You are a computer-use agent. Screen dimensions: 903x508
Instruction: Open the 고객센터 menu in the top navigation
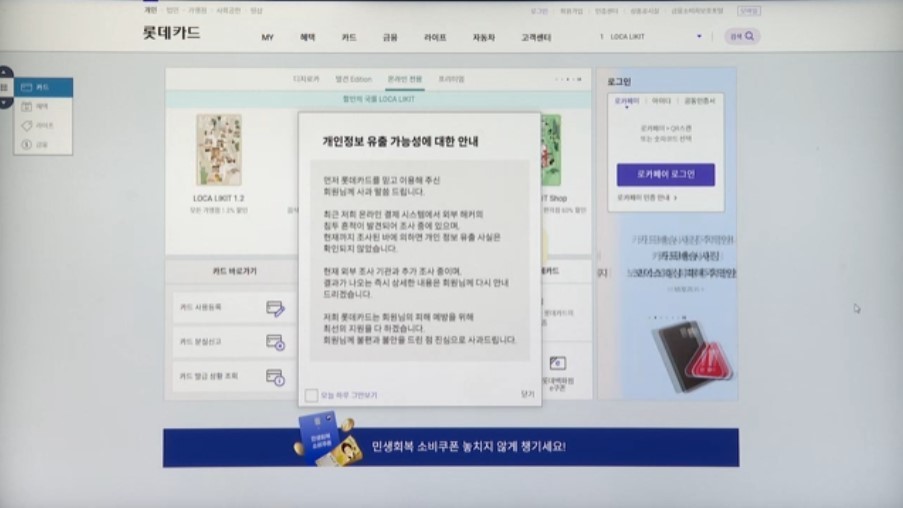pyautogui.click(x=536, y=38)
